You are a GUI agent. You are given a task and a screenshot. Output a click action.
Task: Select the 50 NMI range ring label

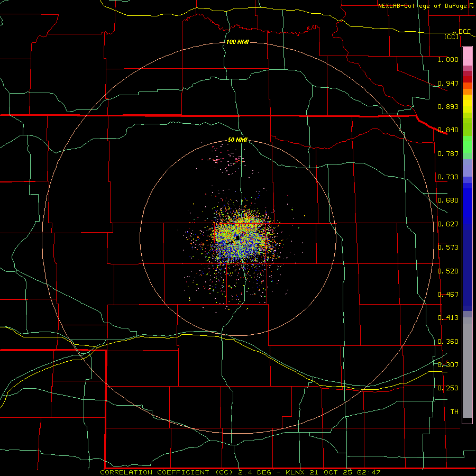237,140
